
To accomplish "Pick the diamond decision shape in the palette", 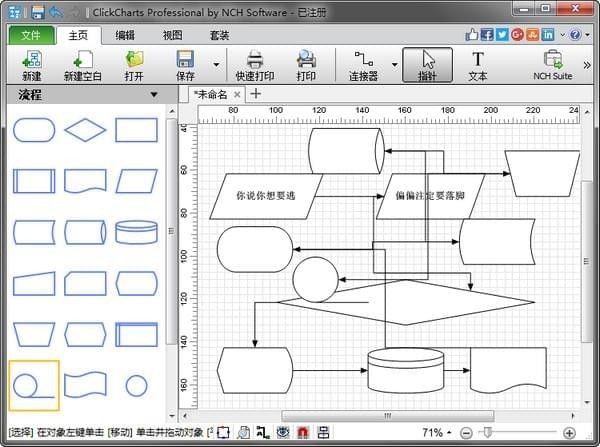I will pyautogui.click(x=85, y=130).
